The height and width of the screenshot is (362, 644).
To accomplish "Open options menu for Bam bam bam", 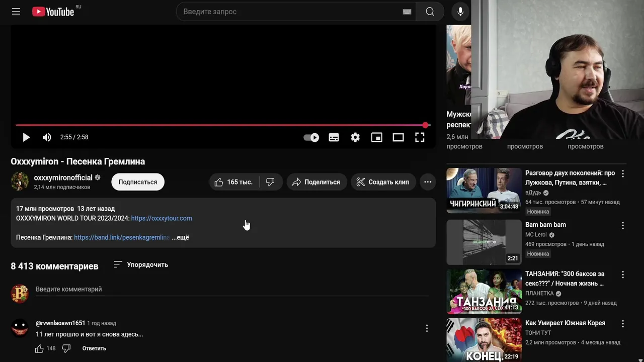I will pos(623,226).
